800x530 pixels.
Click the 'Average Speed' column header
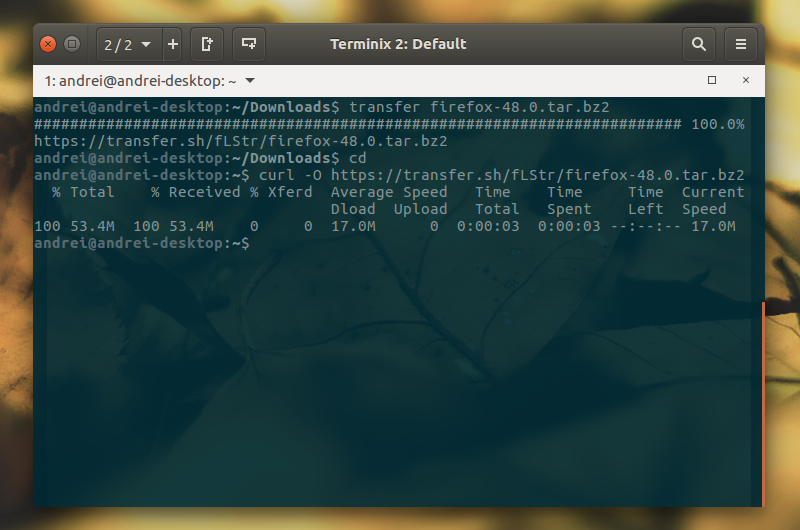pyautogui.click(x=389, y=192)
